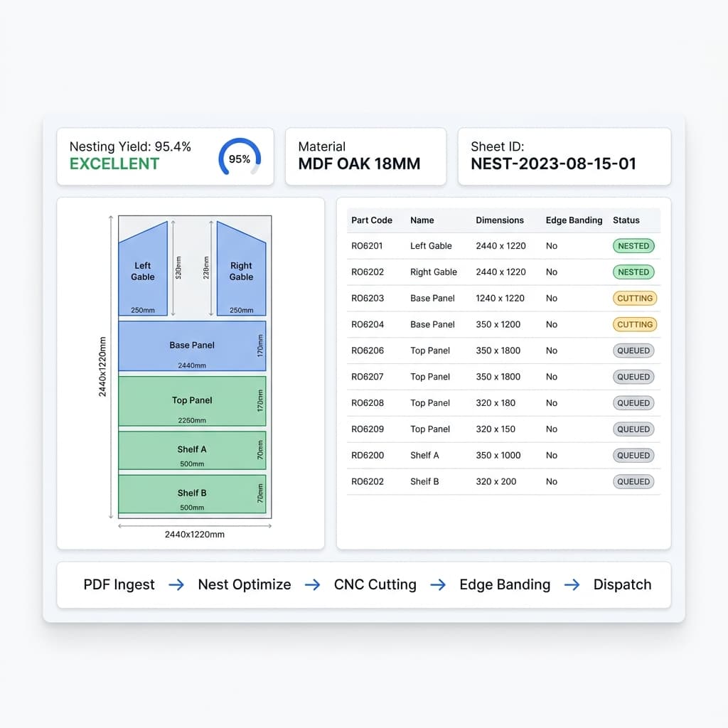Click dimensions value 1240 x 1220
This screenshot has height=728, width=728.
click(500, 298)
